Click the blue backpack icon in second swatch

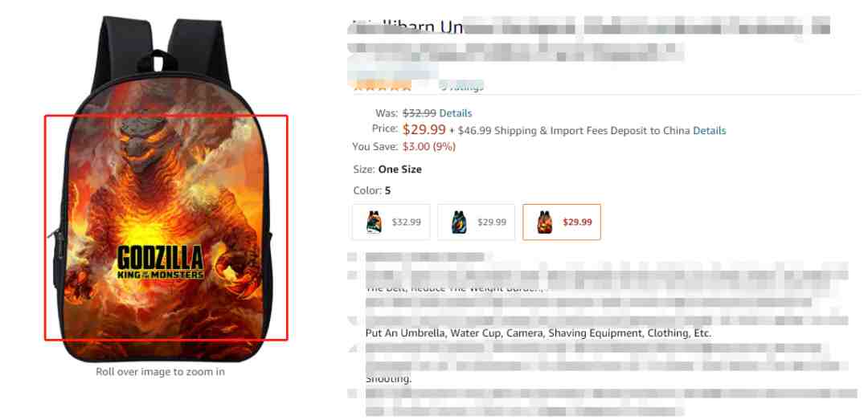(x=459, y=222)
